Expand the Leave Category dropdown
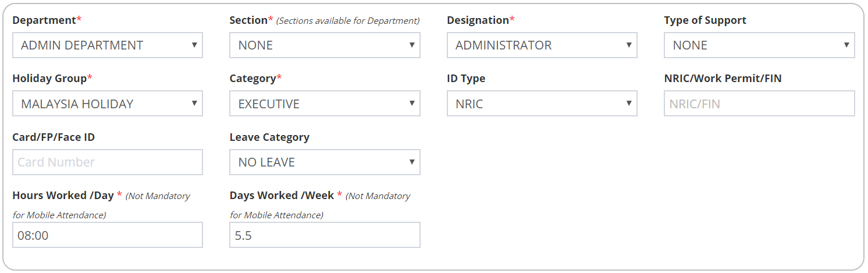This screenshot has height=273, width=868. pyautogui.click(x=325, y=162)
